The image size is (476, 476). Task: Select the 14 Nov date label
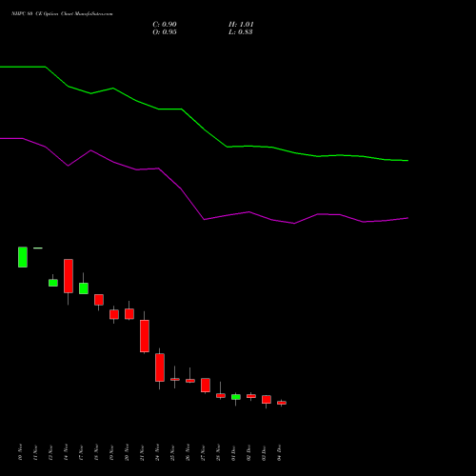[66, 452]
